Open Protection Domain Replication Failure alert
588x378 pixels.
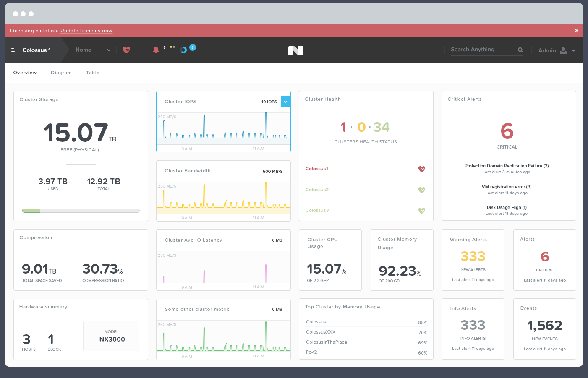(x=506, y=166)
